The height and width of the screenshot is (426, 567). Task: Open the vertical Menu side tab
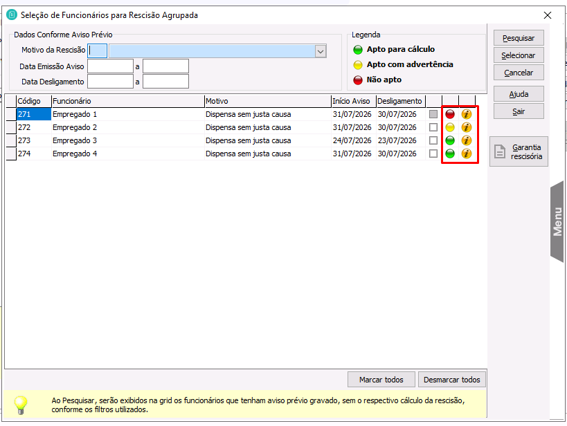pos(557,222)
